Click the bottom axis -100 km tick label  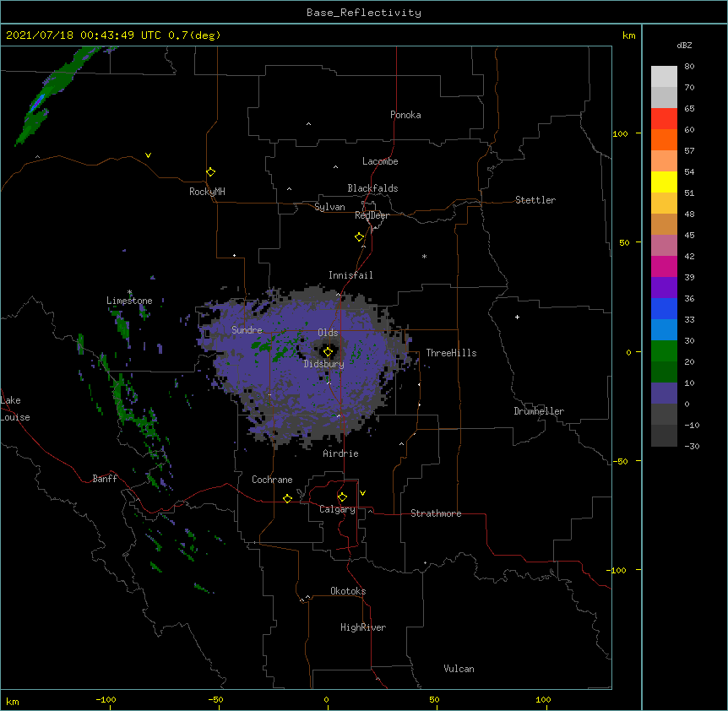[106, 699]
